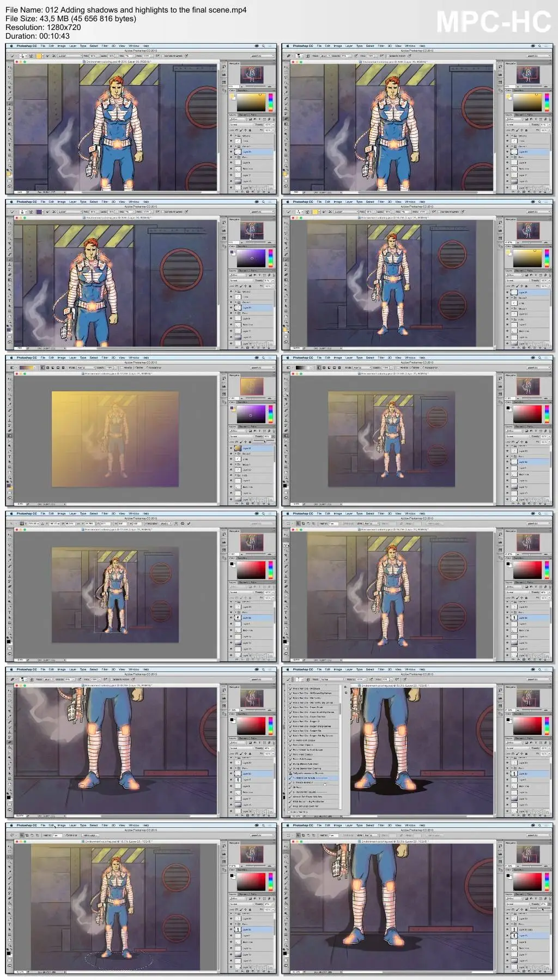Choose Angle gradient style in gradient-filled frame's options bar

pyautogui.click(x=53, y=368)
